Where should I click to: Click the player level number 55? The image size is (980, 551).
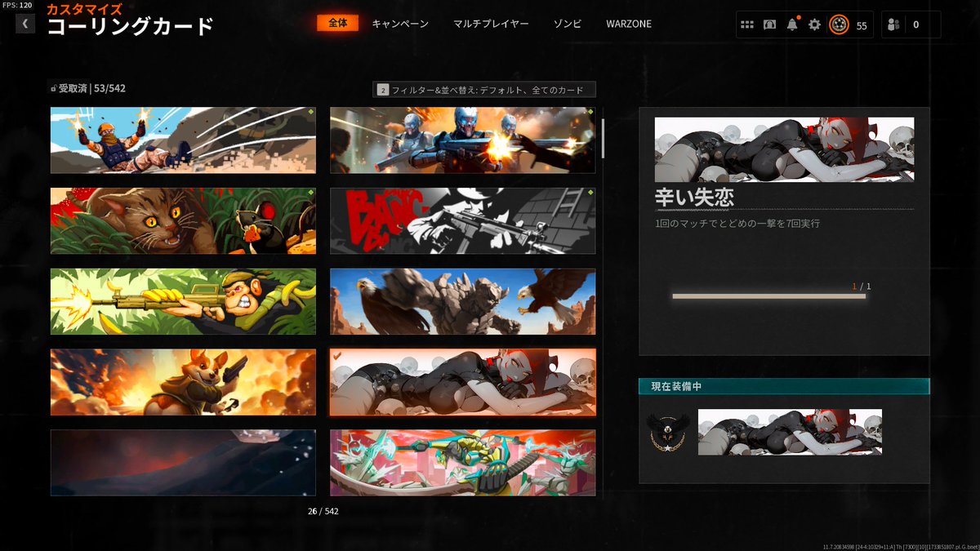[x=862, y=25]
